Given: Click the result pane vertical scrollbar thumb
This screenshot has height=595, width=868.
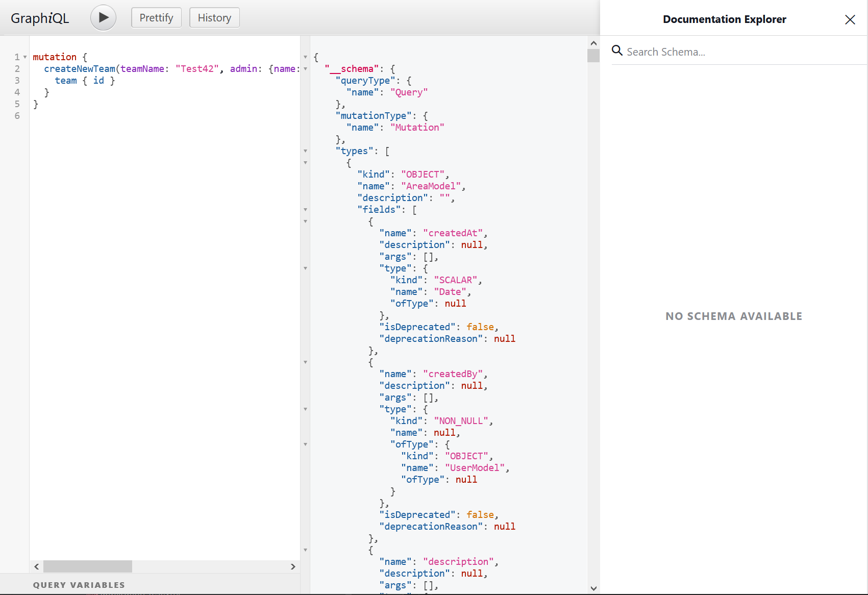Looking at the screenshot, I should (x=593, y=56).
